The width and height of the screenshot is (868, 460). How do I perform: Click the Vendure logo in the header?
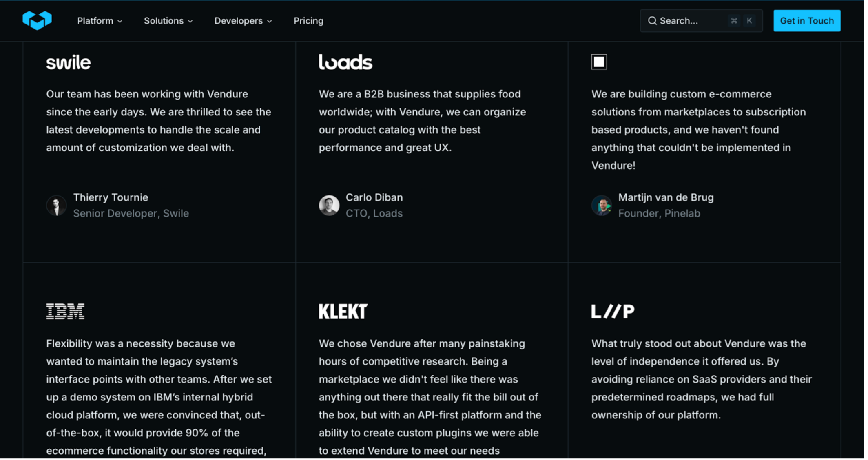coord(37,20)
